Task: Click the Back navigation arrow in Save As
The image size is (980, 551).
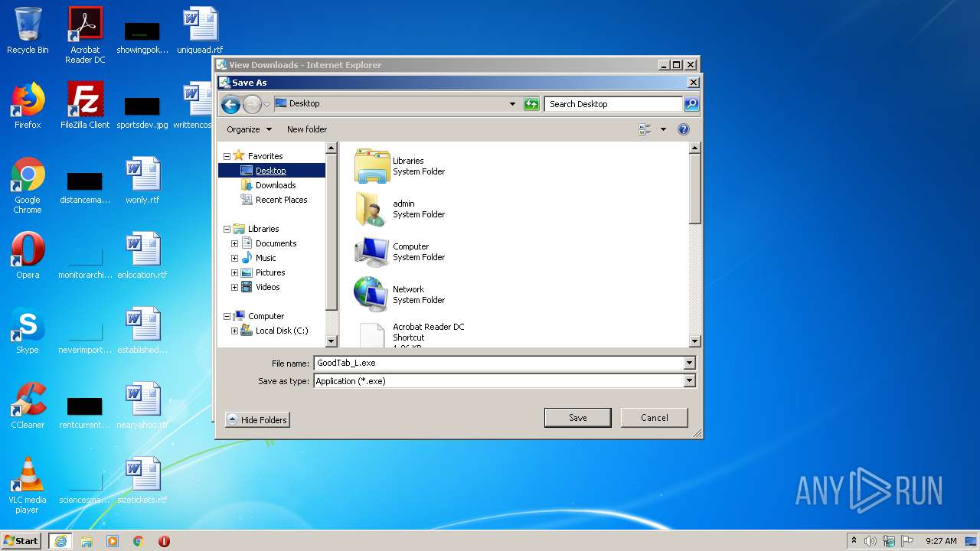Action: (x=230, y=104)
